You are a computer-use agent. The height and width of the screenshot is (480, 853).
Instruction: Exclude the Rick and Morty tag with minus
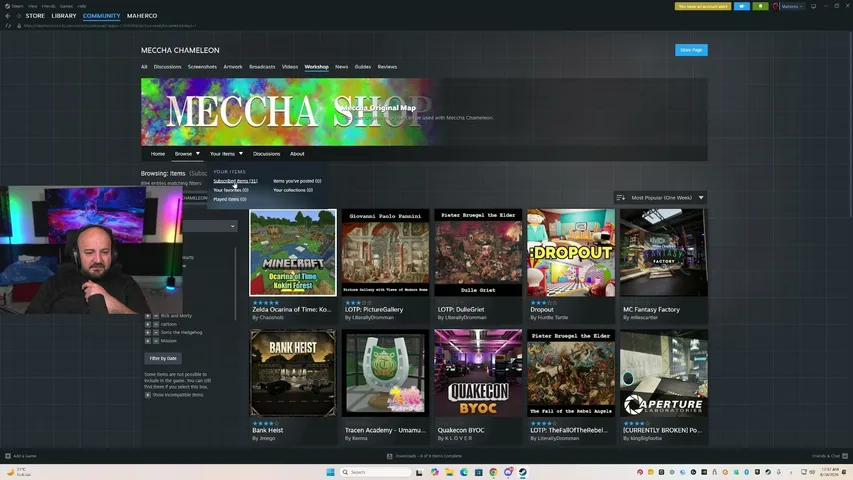pos(156,316)
